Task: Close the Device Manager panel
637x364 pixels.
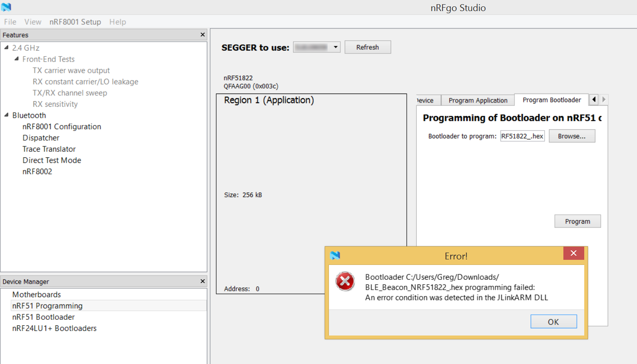Action: [x=203, y=281]
